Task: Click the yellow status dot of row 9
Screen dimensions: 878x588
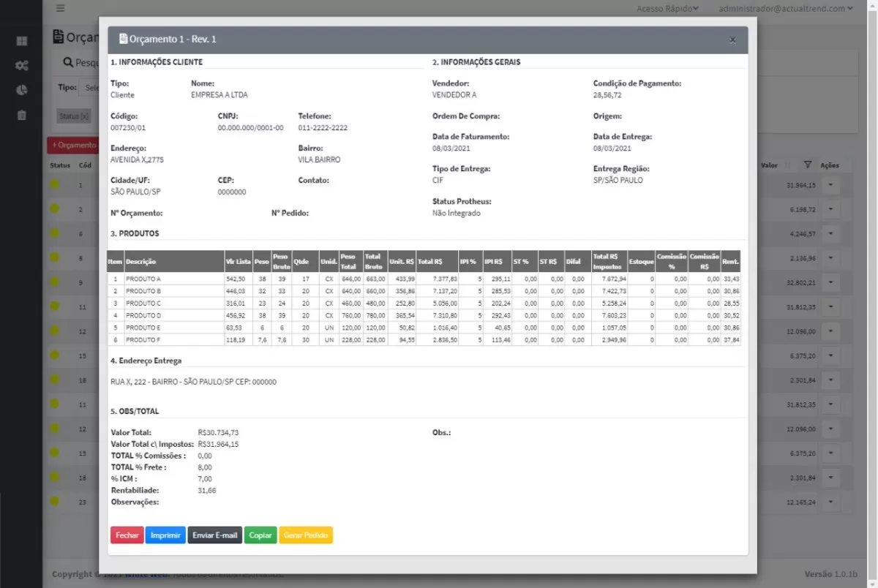Action: coord(54,282)
